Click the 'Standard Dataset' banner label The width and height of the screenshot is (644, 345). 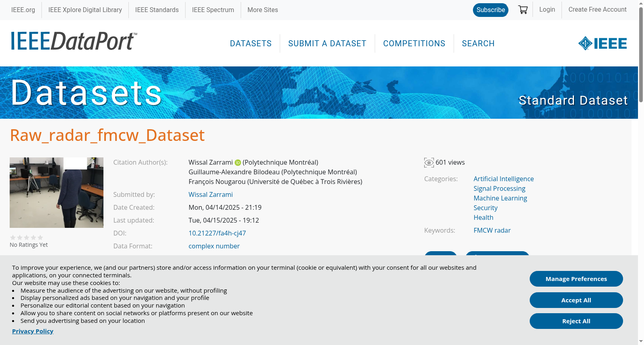coord(573,100)
